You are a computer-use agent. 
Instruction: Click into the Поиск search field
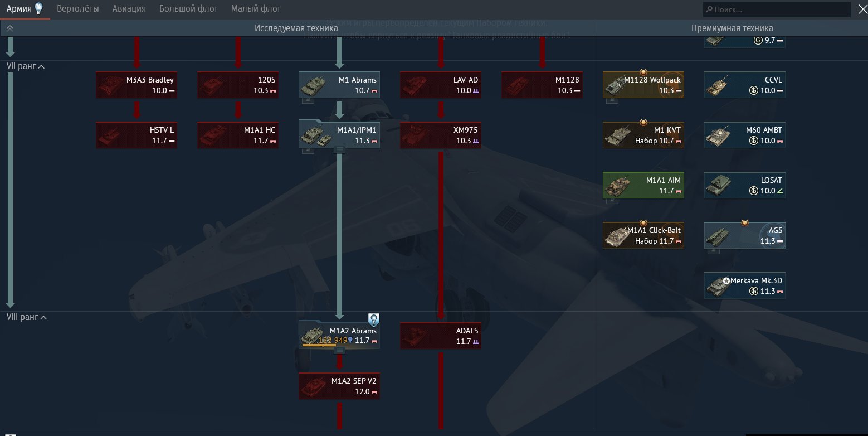coord(780,9)
